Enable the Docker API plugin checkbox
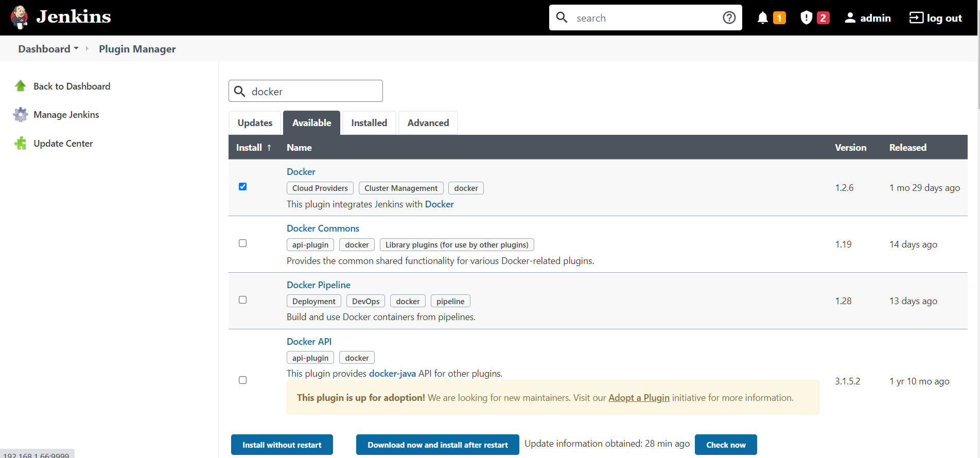This screenshot has width=980, height=458. coord(243,380)
